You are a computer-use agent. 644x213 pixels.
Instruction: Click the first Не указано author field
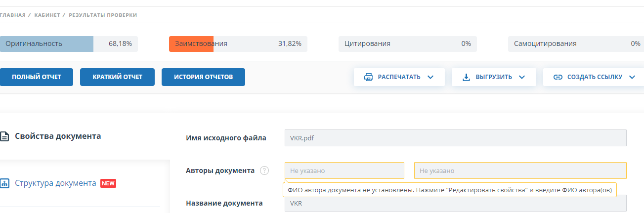(344, 170)
